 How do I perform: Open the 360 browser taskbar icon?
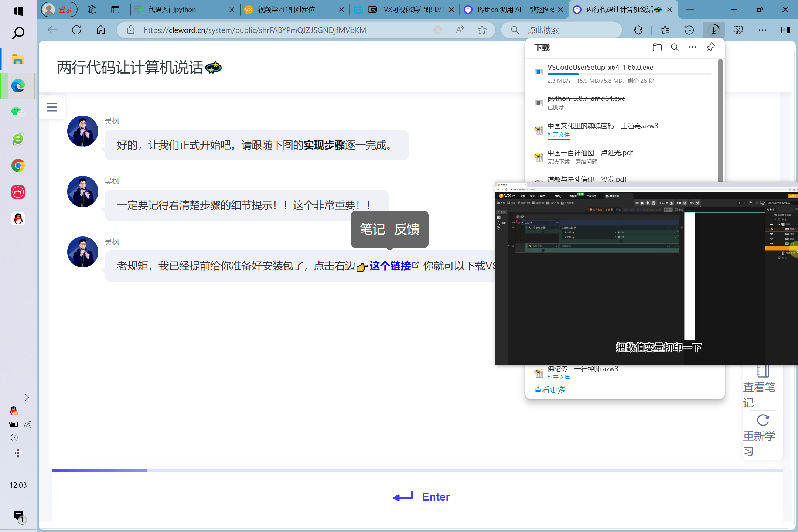pos(18,139)
